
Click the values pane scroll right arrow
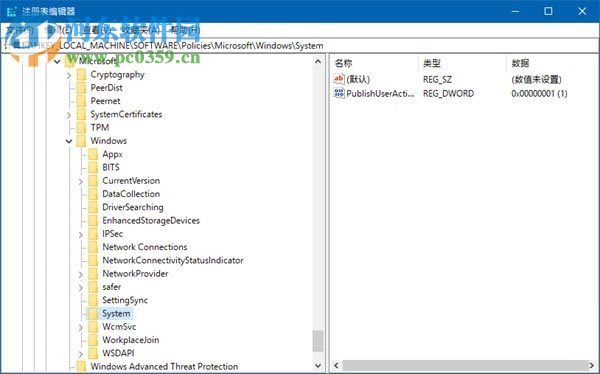[592, 365]
